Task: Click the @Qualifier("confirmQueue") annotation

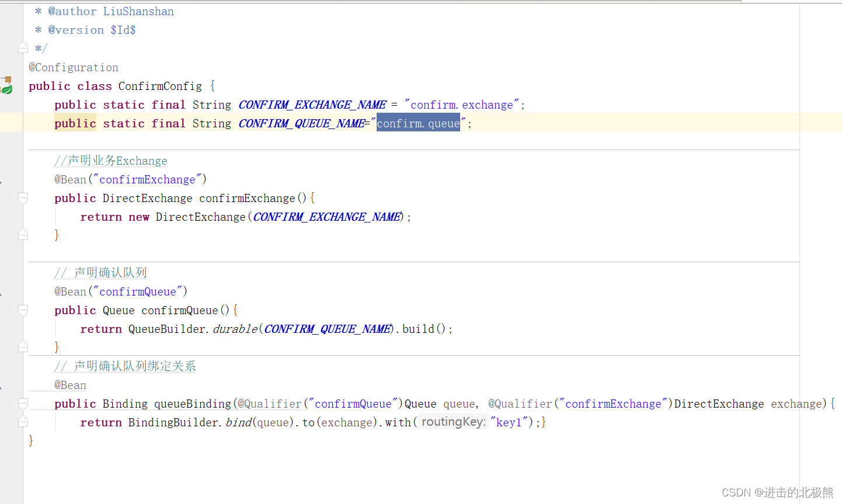Action: pyautogui.click(x=321, y=404)
